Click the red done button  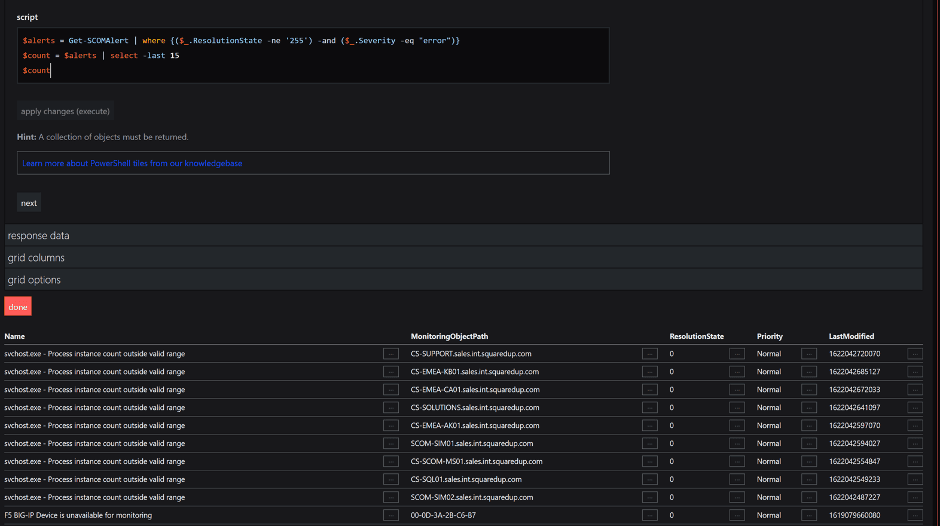(x=18, y=307)
